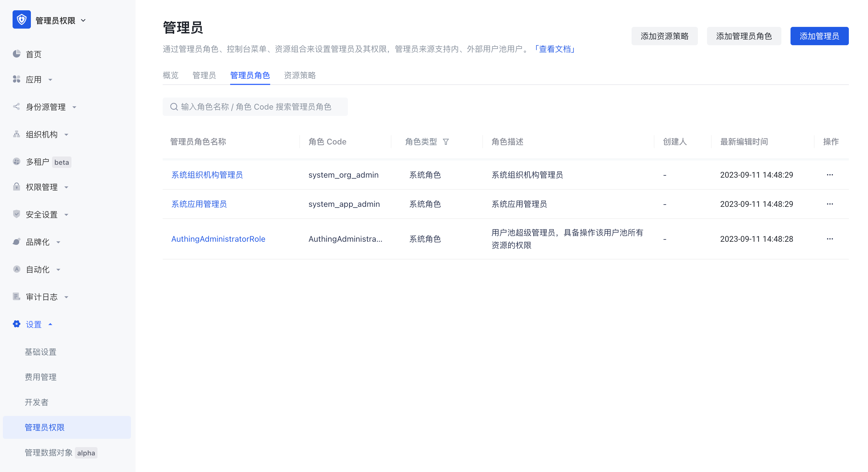This screenshot has width=868, height=472.
Task: Click the 系统应用管理员 role link
Action: point(199,204)
